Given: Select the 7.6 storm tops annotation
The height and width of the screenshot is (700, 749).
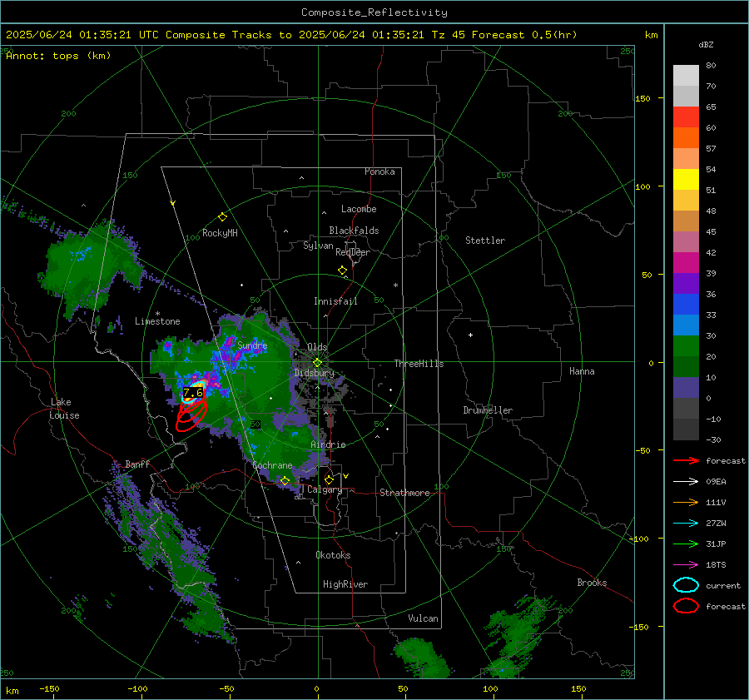Looking at the screenshot, I should [192, 393].
